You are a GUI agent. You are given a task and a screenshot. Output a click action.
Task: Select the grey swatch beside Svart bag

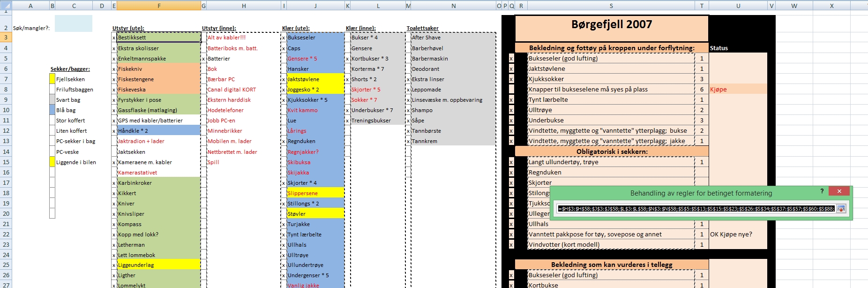tap(52, 100)
